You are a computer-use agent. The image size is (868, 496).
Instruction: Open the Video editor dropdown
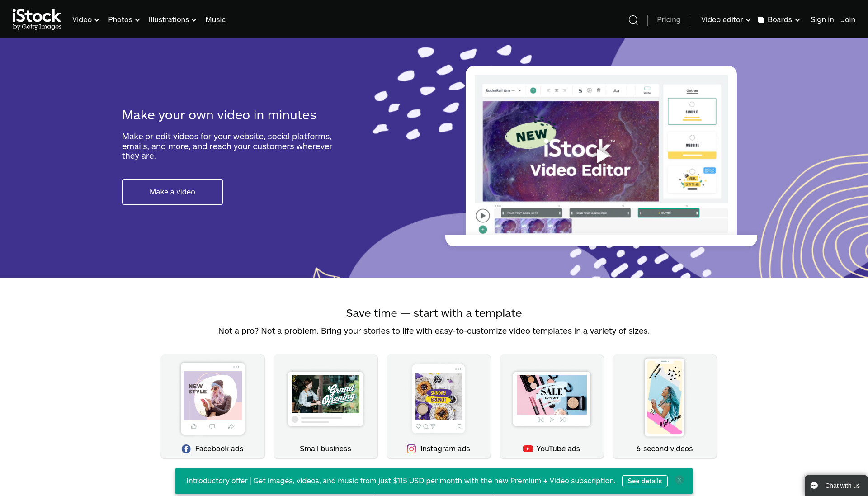(x=726, y=20)
